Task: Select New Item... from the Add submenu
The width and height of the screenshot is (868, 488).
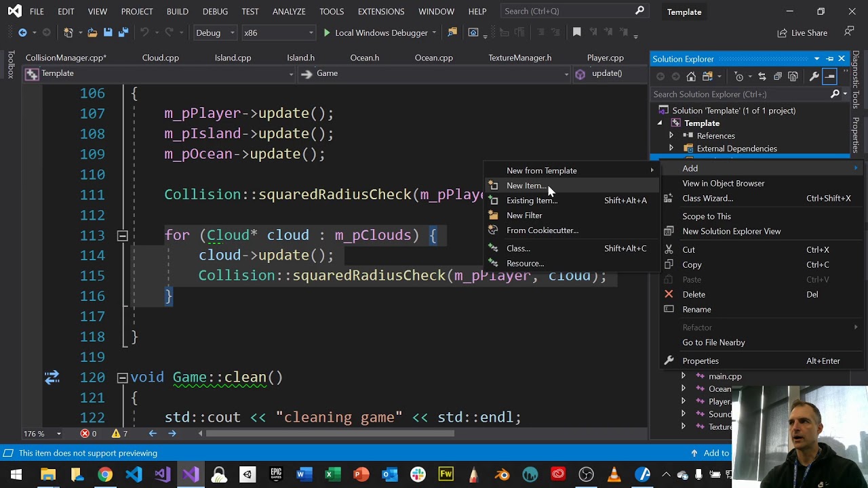Action: click(572, 186)
